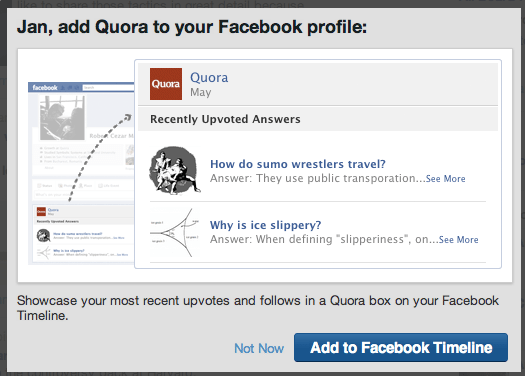Click the sumo wrestlers illustration thumbnail

[175, 171]
